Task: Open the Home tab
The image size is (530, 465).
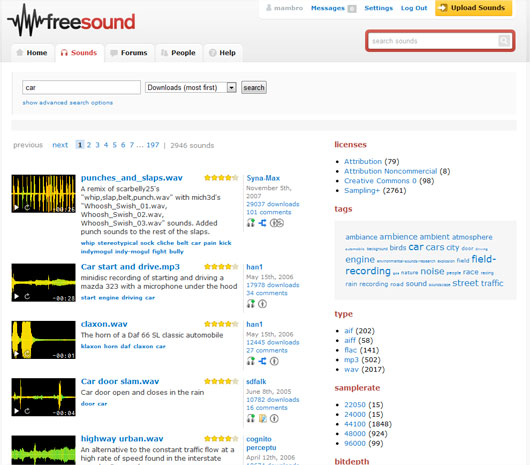Action: coord(33,53)
